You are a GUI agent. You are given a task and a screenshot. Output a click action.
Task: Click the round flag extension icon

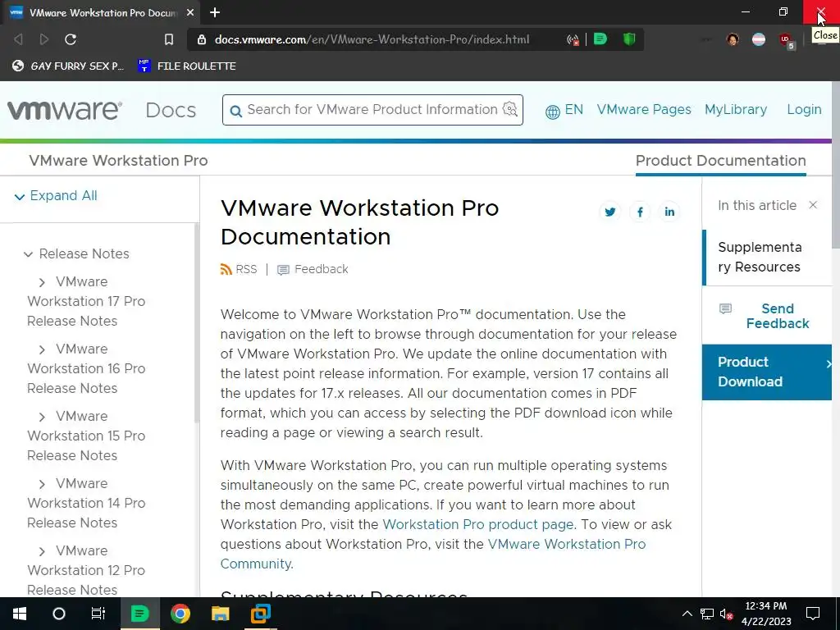pyautogui.click(x=759, y=39)
